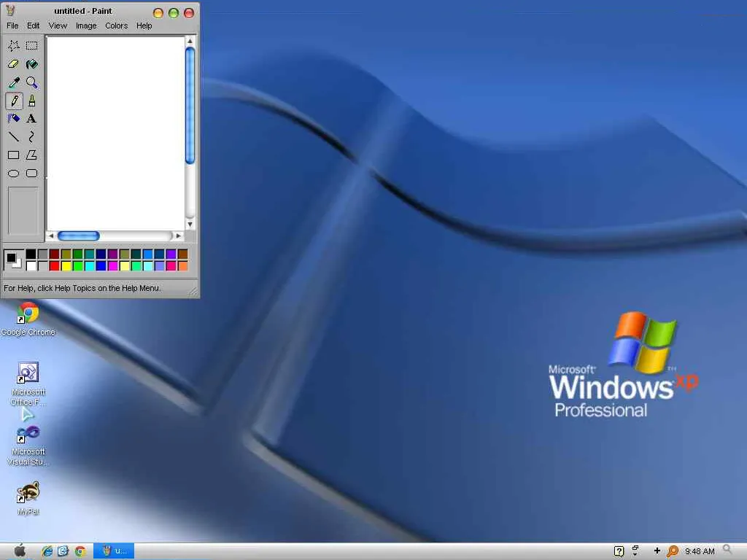This screenshot has width=747, height=560.
Task: Select the straight Line tool
Action: click(14, 137)
